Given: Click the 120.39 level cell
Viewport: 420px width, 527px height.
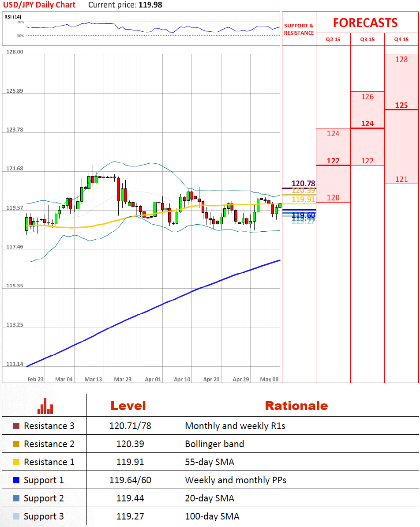Looking at the screenshot, I should 131,444.
